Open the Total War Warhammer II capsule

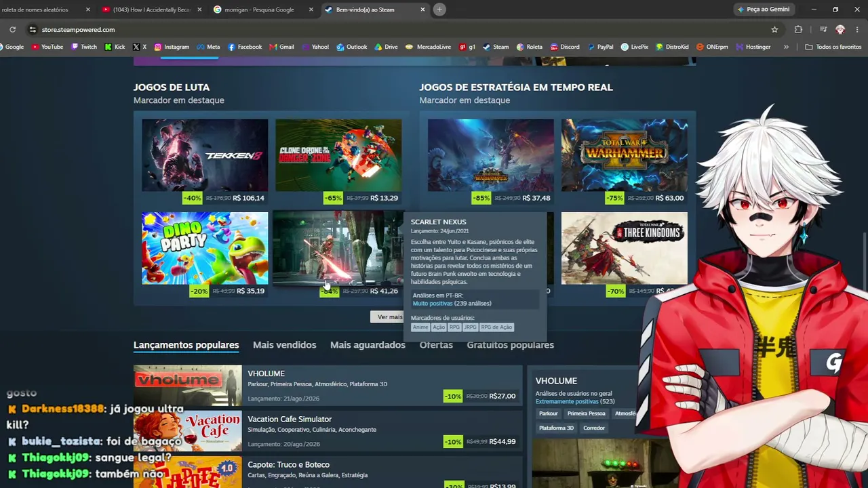pos(624,155)
